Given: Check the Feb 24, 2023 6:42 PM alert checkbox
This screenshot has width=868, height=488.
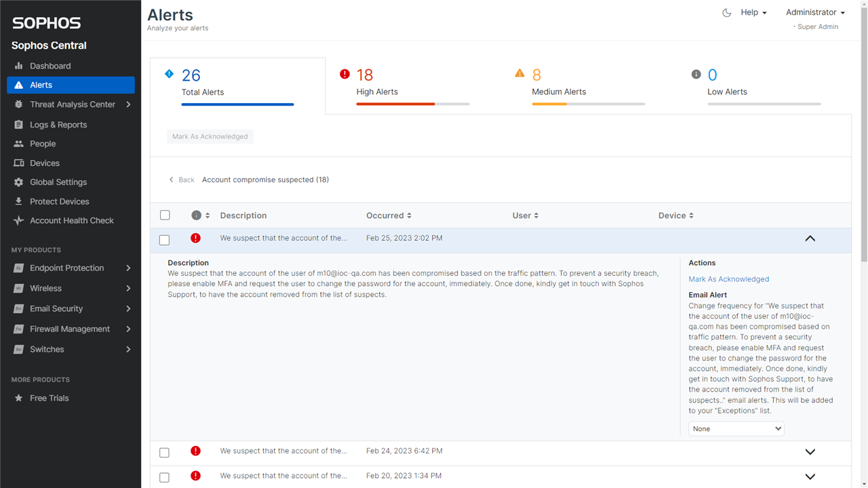Looking at the screenshot, I should (164, 453).
